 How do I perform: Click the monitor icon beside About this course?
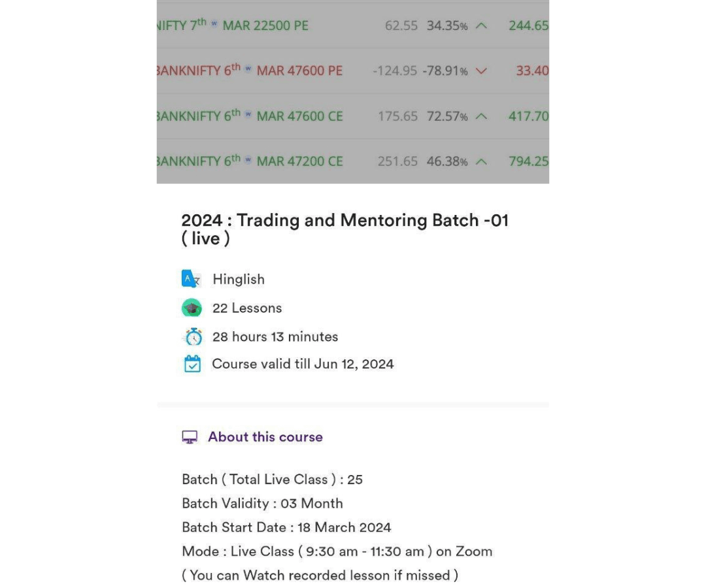(x=190, y=436)
